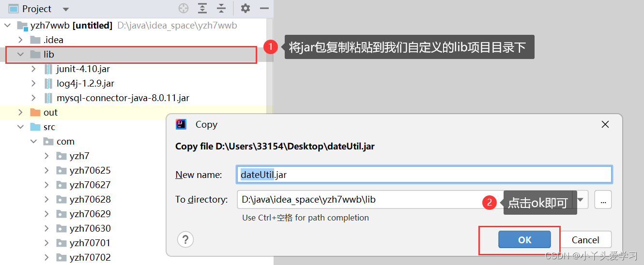This screenshot has height=265, width=644.
Task: Collapse the lib folder
Action: tap(20, 54)
